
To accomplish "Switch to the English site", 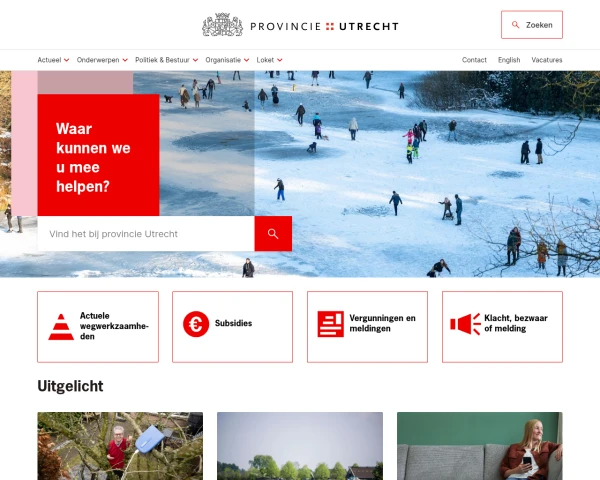I will point(509,60).
